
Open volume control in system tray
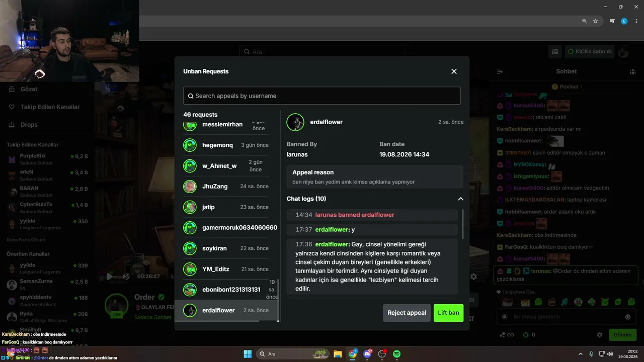(610, 354)
